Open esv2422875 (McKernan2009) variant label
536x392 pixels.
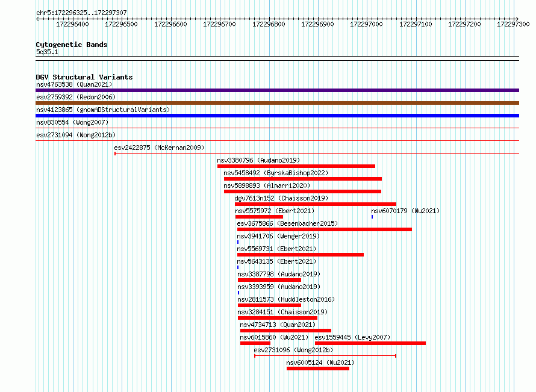pyautogui.click(x=159, y=148)
